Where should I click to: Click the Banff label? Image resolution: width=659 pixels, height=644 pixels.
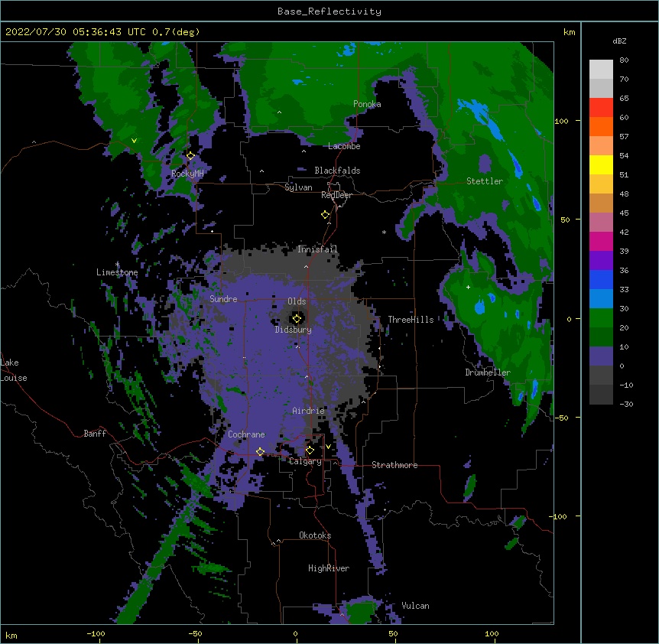(95, 434)
